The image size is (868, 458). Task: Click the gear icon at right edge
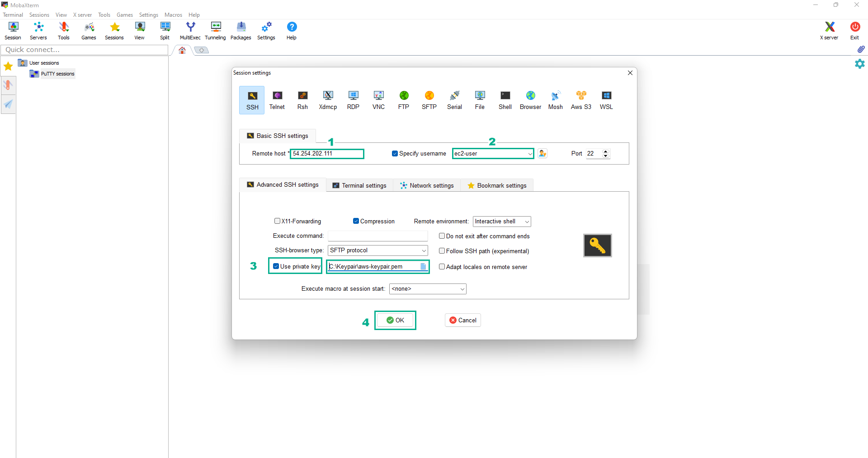click(859, 64)
